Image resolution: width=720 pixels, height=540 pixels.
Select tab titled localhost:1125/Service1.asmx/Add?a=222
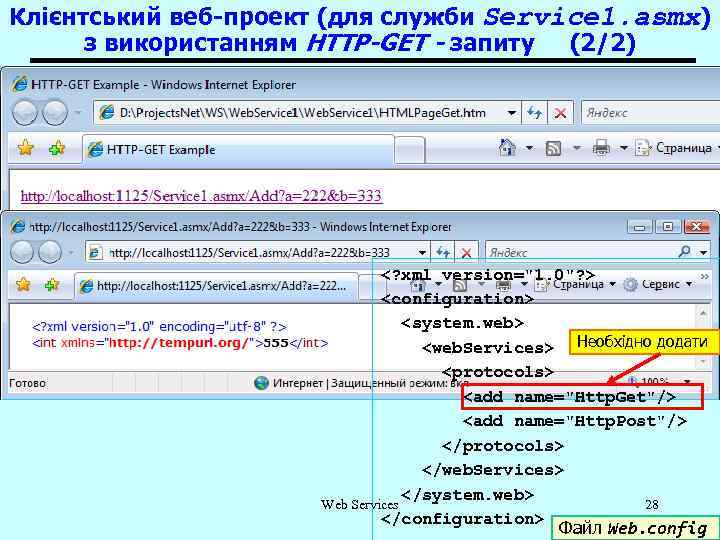coord(216,286)
